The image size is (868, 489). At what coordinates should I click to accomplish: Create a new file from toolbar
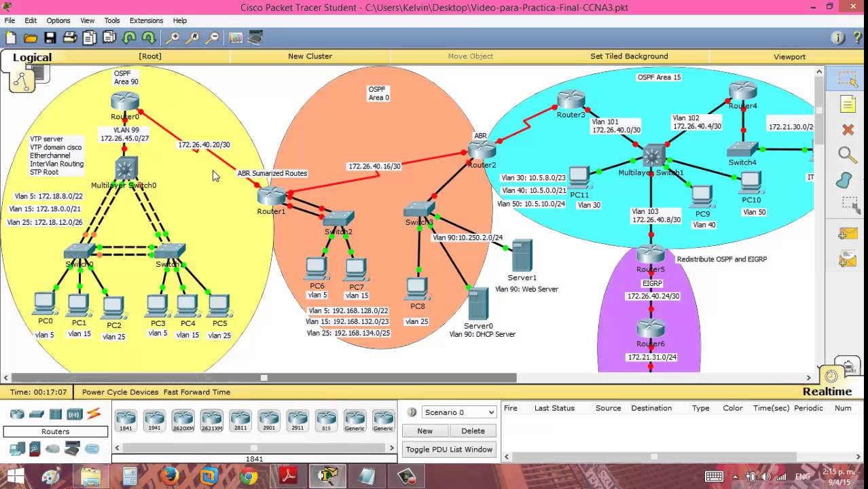point(11,38)
